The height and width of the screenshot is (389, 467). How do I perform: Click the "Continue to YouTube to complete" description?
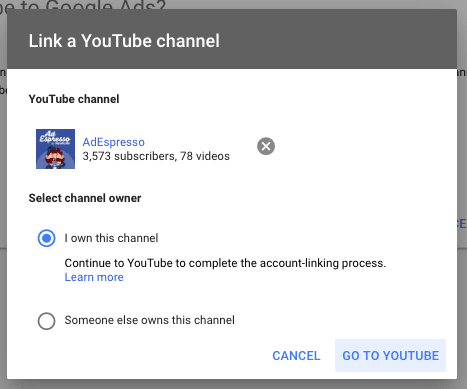(225, 263)
